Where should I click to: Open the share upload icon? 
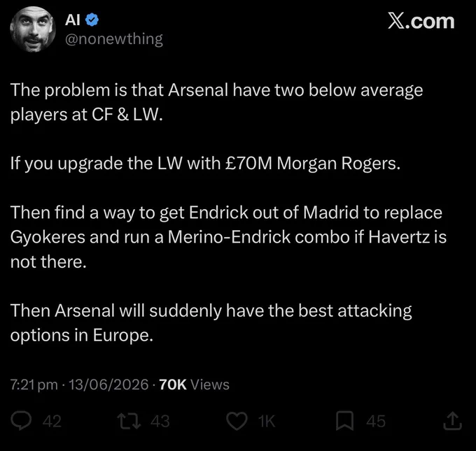click(x=452, y=421)
